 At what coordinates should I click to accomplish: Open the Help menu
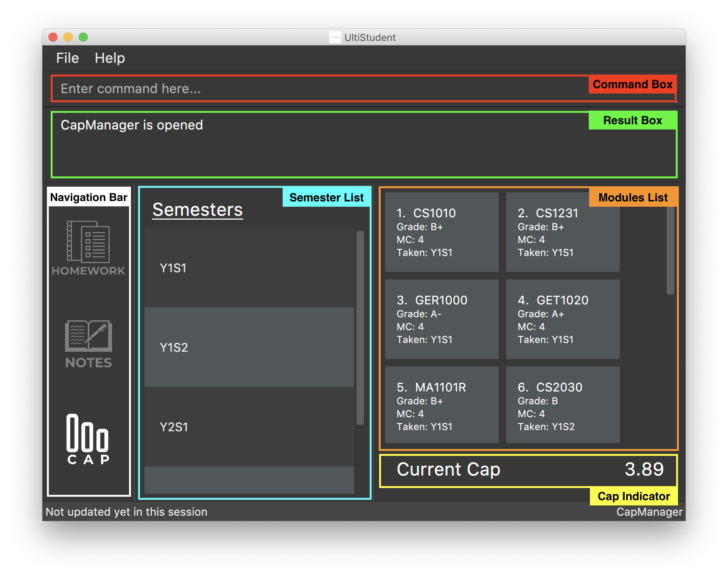point(110,57)
